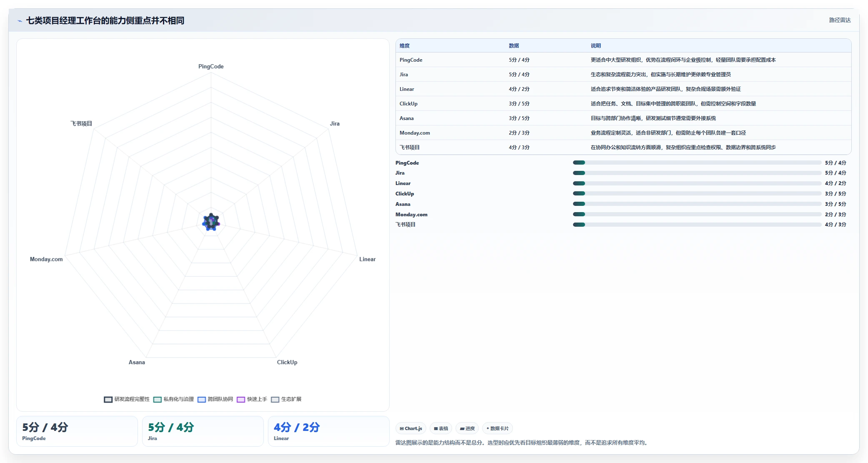
Task: Click the description starting 生态和复杂流程能力突出
Action: (x=660, y=75)
